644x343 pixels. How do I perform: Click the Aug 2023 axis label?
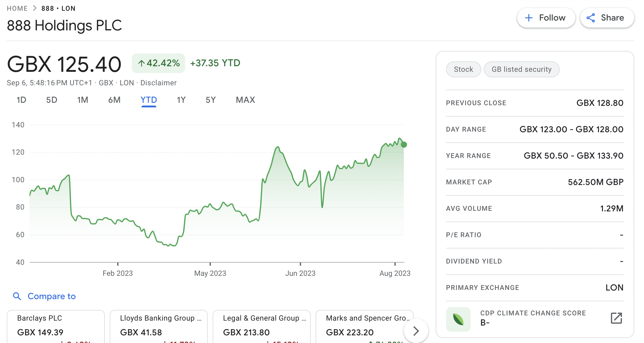click(395, 273)
